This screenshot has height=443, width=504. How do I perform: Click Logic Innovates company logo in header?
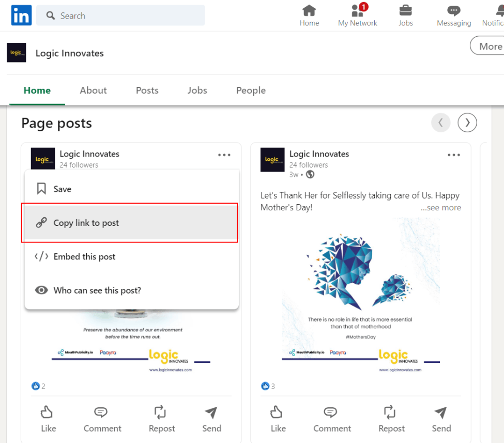[17, 53]
